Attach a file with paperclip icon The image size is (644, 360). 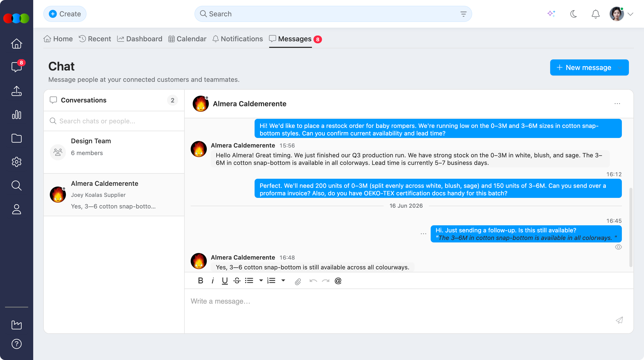298,281
